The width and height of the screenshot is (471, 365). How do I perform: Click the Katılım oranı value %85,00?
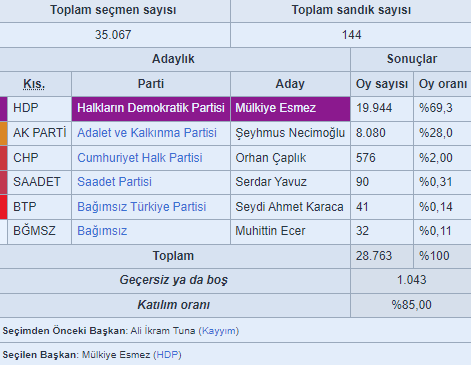[411, 305]
